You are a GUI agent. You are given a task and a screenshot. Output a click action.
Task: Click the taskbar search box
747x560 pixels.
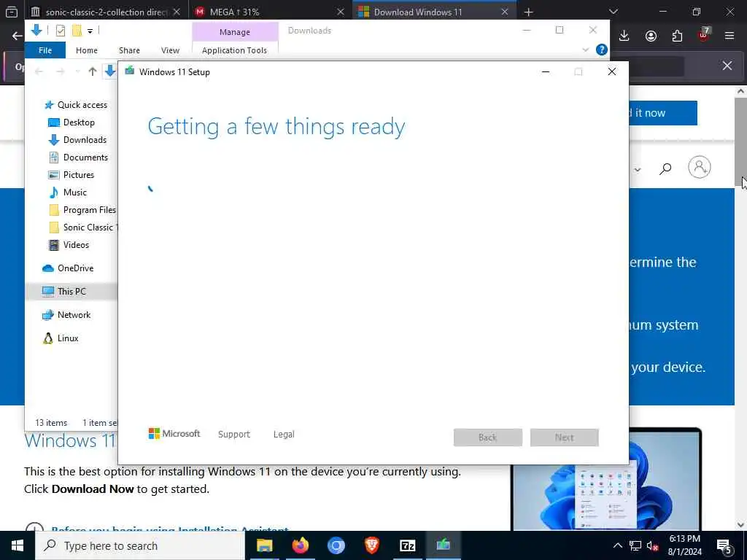point(140,545)
